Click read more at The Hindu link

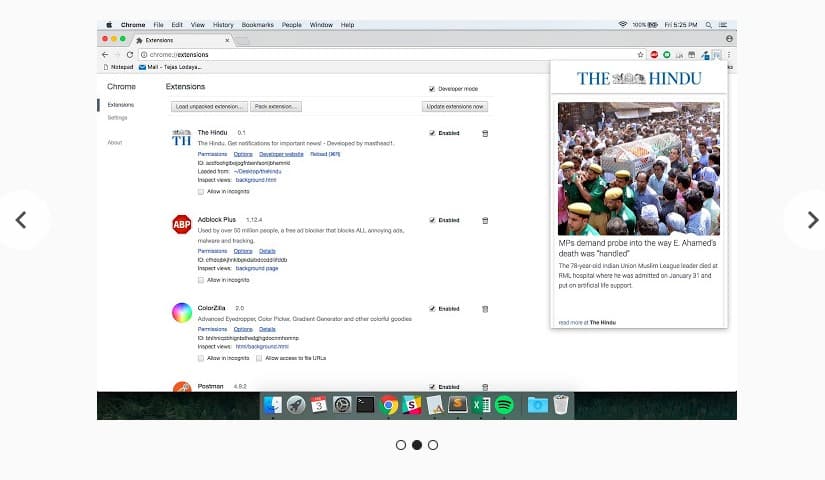(587, 323)
